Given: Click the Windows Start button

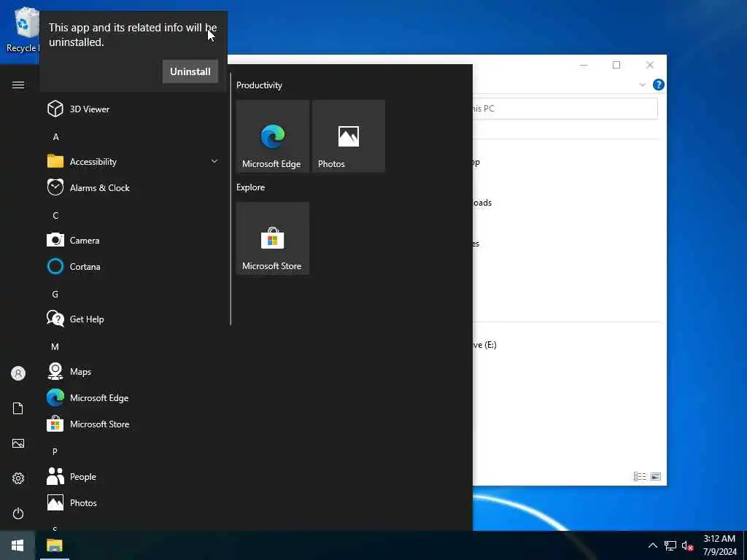Looking at the screenshot, I should (x=18, y=545).
